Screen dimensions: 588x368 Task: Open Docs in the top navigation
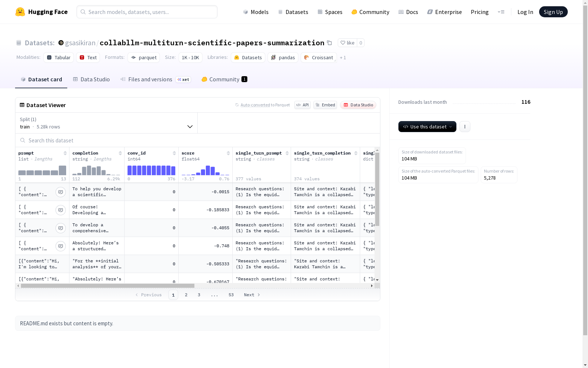[408, 12]
